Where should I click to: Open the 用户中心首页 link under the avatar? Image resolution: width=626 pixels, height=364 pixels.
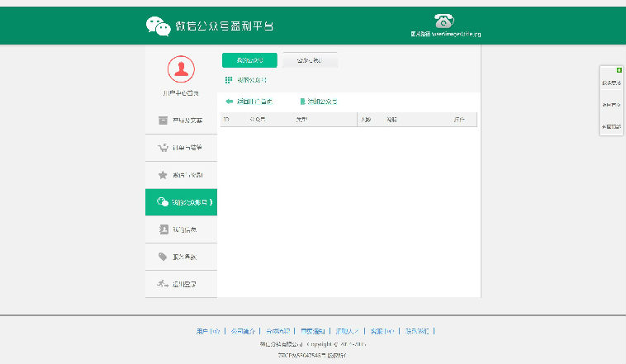(x=181, y=93)
